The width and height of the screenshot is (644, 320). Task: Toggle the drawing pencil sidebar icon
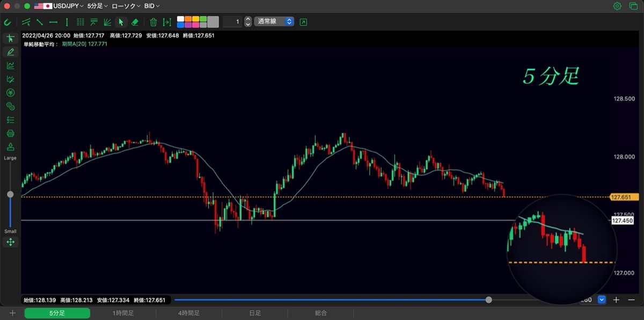pos(10,52)
